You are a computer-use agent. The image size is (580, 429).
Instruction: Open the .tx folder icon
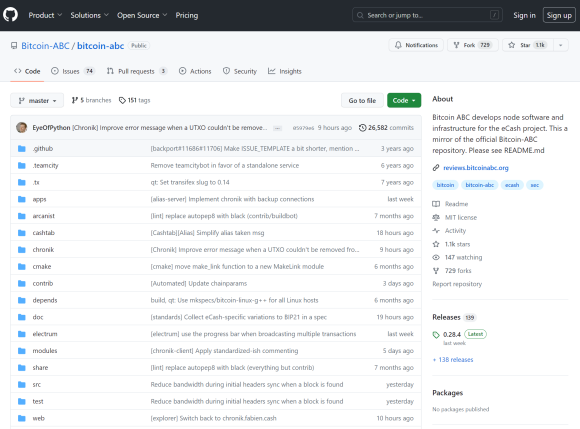22,182
